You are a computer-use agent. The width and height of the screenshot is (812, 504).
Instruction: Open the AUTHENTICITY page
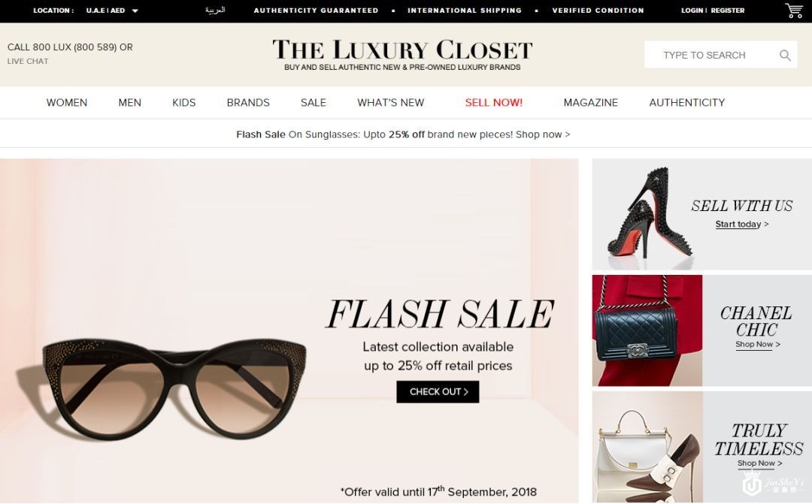686,102
